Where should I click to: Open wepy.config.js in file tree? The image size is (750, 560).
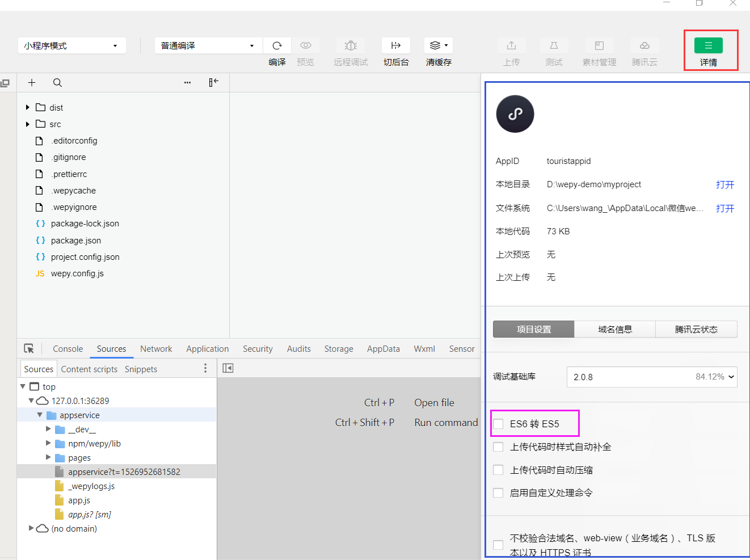click(77, 273)
